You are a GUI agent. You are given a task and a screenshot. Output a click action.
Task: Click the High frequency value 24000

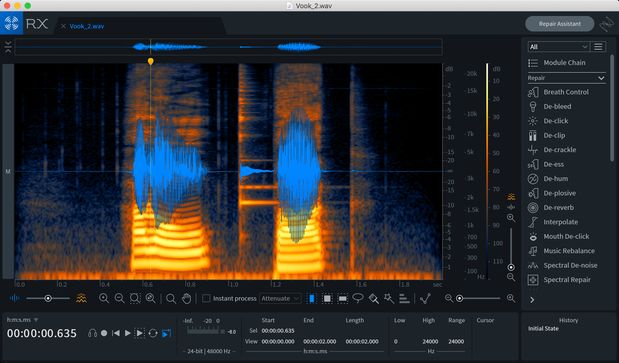[430, 342]
